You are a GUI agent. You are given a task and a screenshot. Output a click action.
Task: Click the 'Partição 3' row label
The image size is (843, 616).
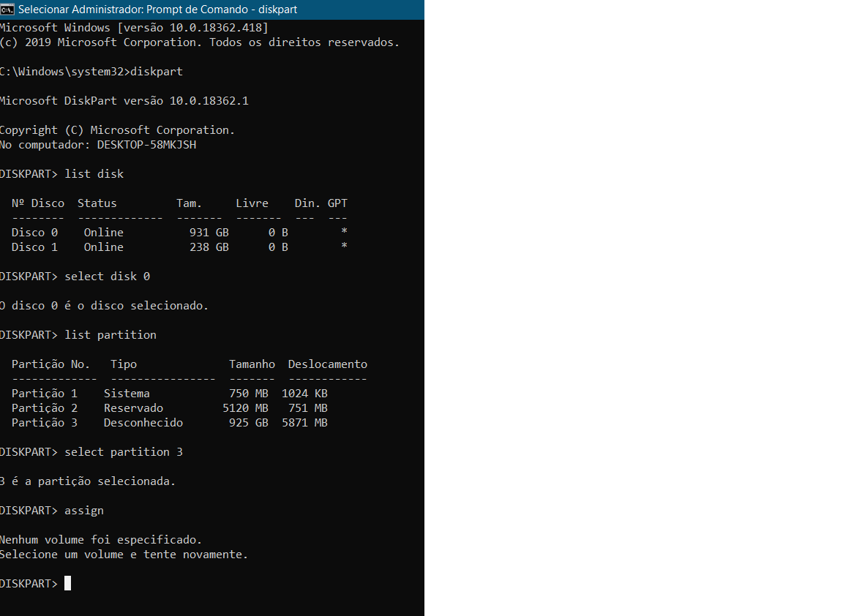[x=44, y=422]
